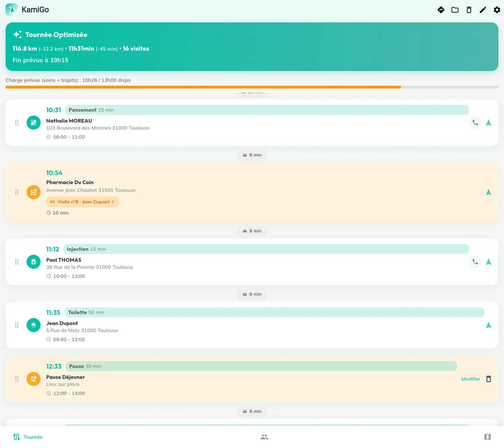The width and height of the screenshot is (504, 448).
Task: Click the 08:00 - 11:00 time window
Action: 69,137
